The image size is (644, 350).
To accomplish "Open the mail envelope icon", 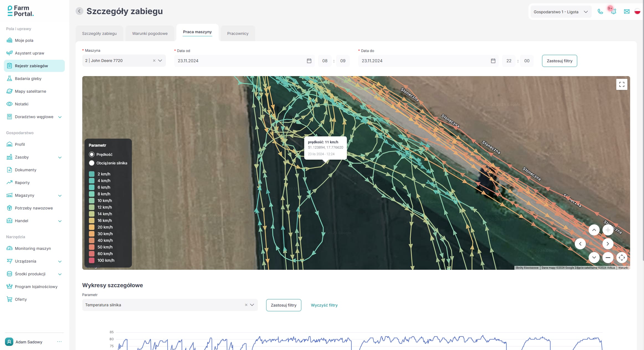I will point(627,12).
